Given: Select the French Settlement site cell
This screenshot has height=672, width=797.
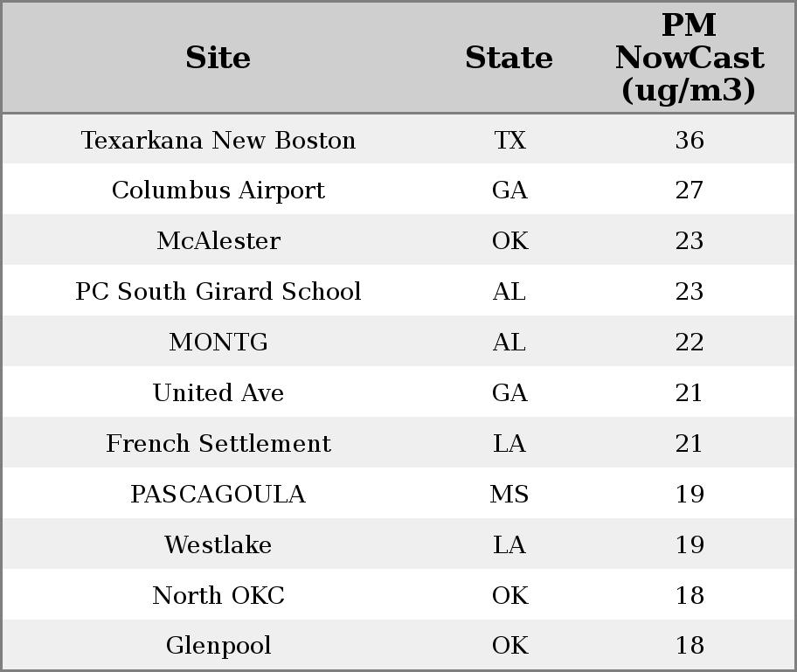Looking at the screenshot, I should click(218, 443).
